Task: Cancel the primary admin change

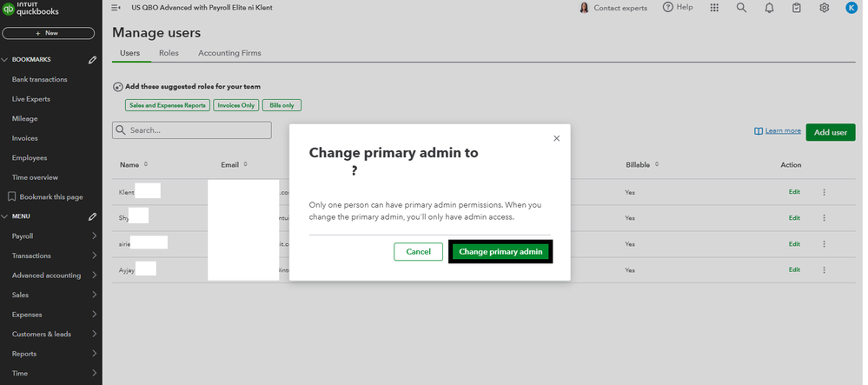Action: (418, 251)
